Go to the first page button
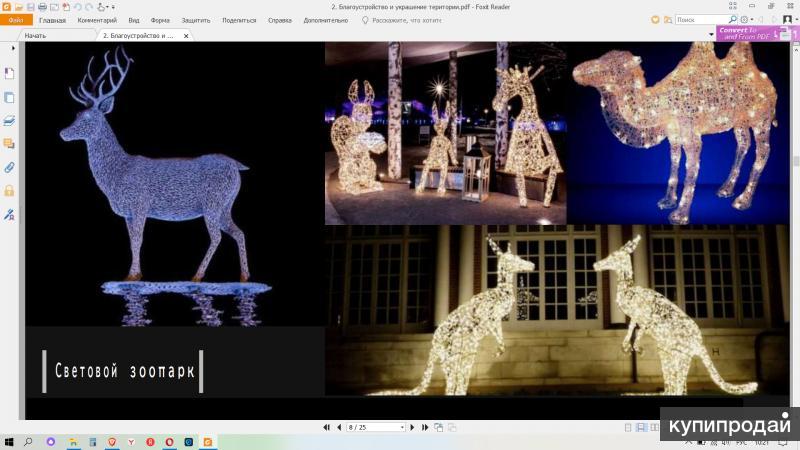The height and width of the screenshot is (450, 800). [x=327, y=428]
